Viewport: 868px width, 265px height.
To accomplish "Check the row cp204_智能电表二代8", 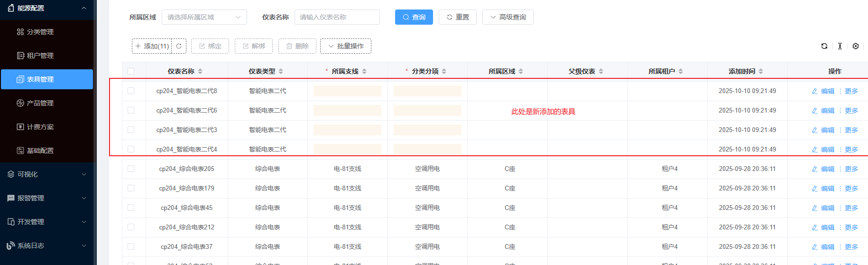I will pos(131,91).
